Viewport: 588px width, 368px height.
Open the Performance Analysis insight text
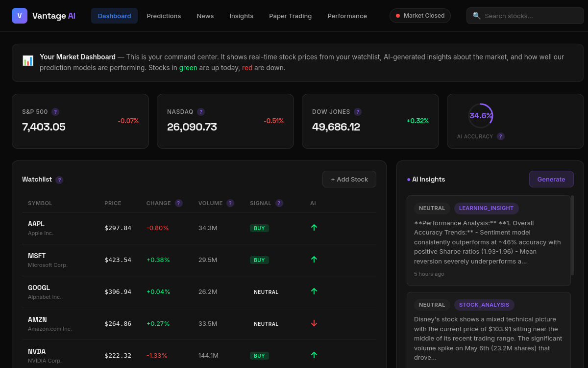[x=488, y=242]
